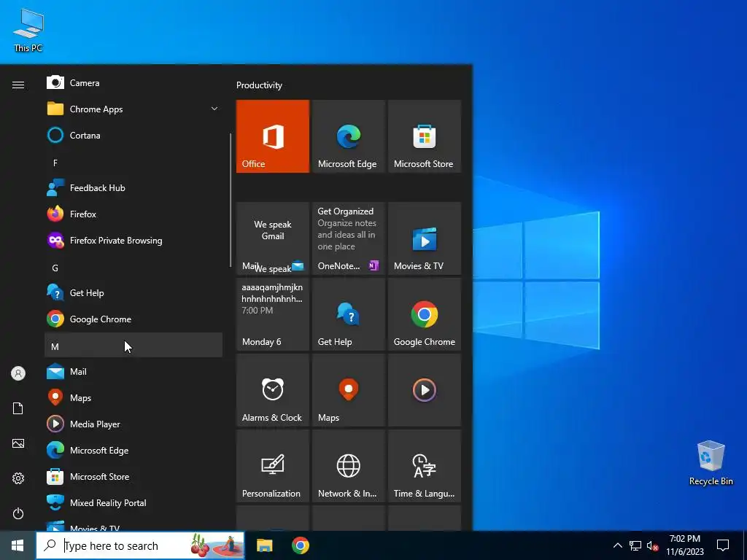Viewport: 747px width, 560px height.
Task: Open Maps in the app list
Action: pos(133,397)
